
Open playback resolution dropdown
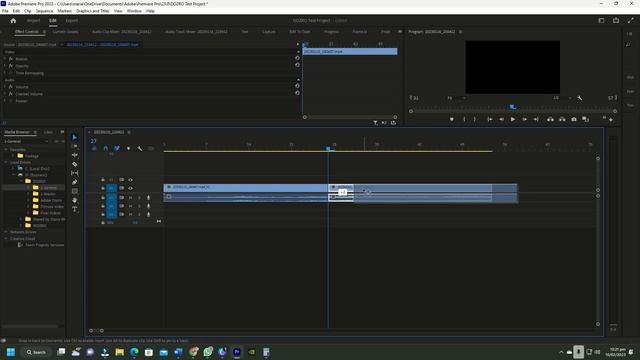562,98
